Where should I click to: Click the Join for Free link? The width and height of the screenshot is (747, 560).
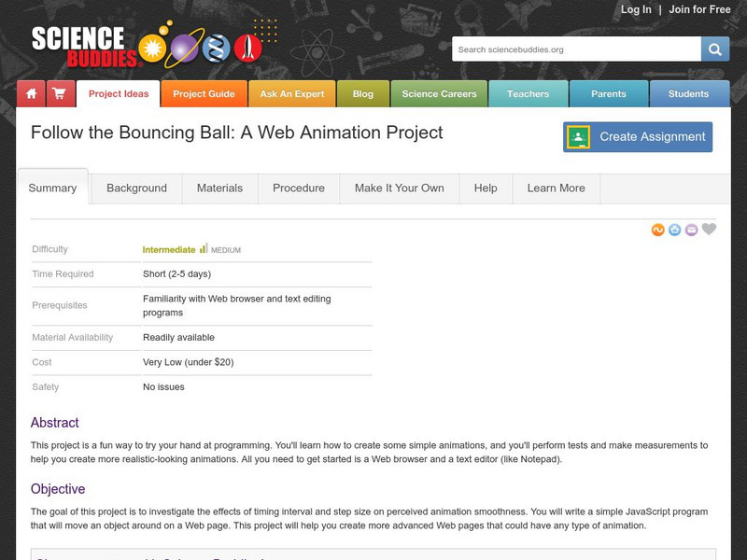(x=699, y=9)
